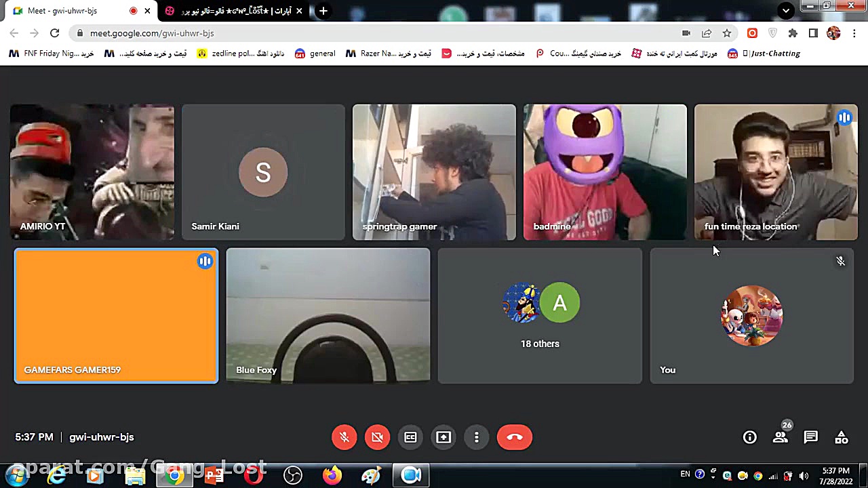Open the Cou... bookmark
The image size is (868, 488).
click(x=578, y=54)
